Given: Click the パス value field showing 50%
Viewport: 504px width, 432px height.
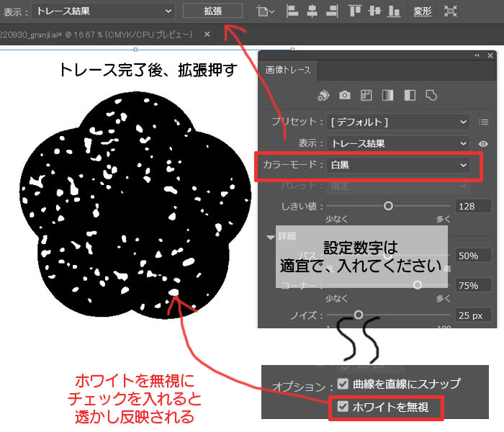Looking at the screenshot, I should click(473, 256).
